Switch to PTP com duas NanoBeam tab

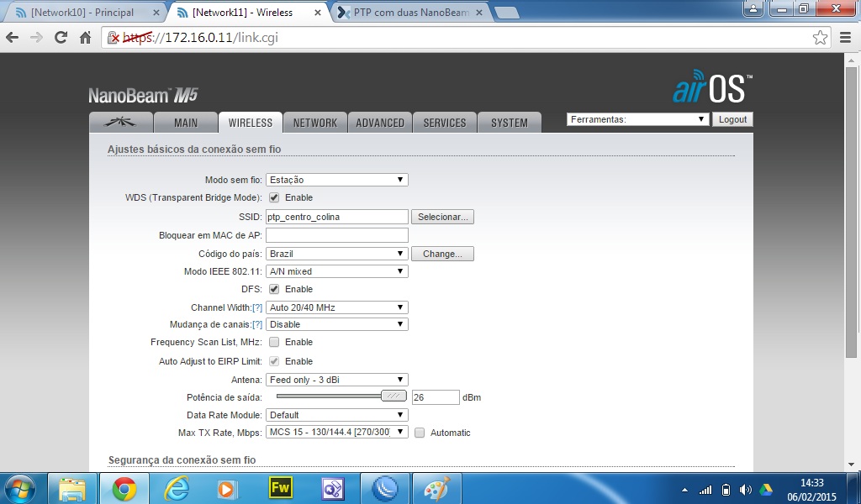410,13
